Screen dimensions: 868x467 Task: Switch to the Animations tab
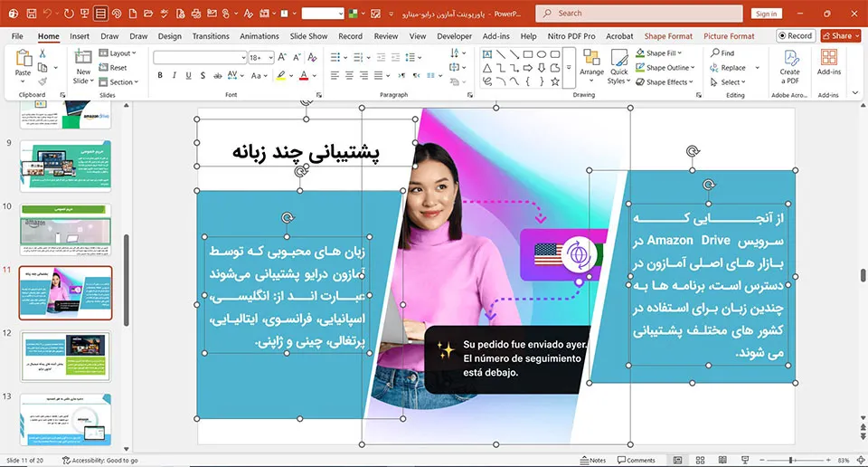pos(259,36)
